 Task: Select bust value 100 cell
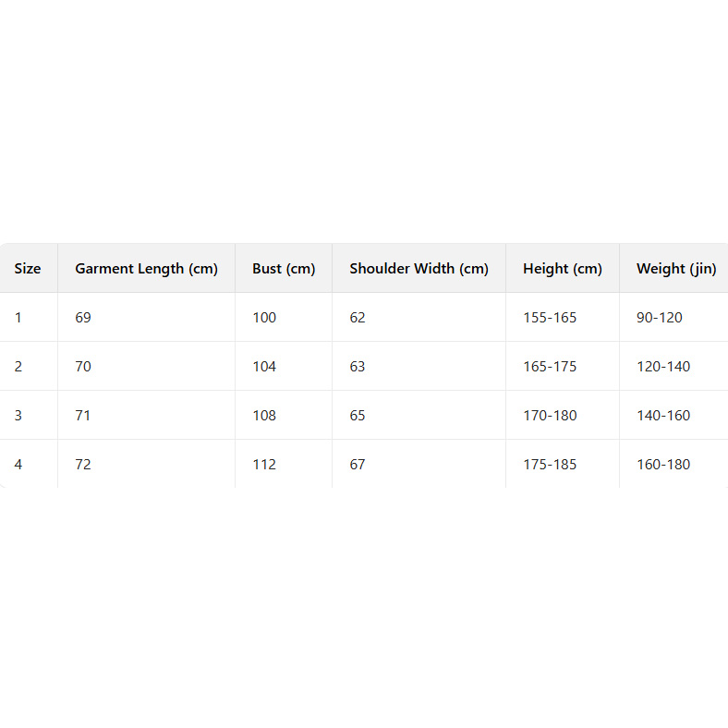264,318
